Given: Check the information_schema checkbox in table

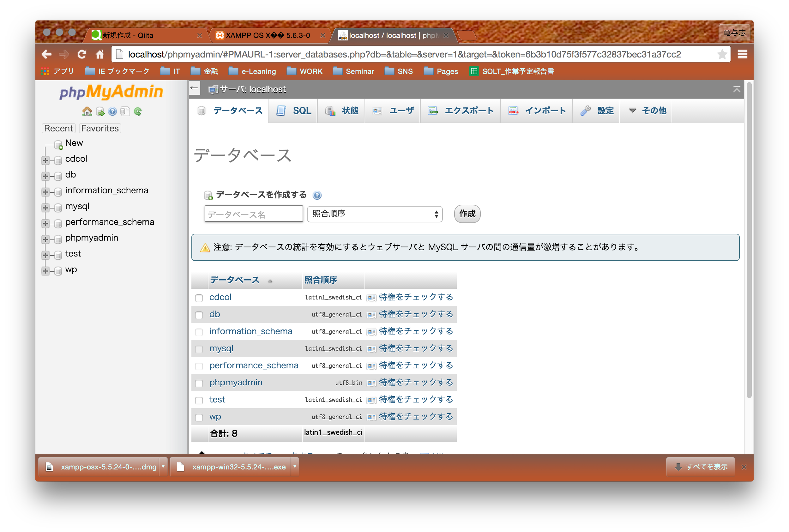Looking at the screenshot, I should point(199,332).
